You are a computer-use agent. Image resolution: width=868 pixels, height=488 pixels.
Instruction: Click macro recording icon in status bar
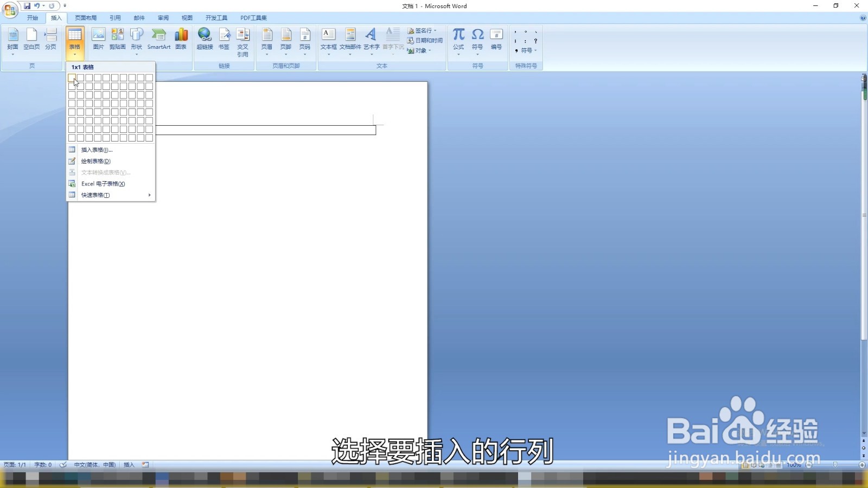pyautogui.click(x=145, y=465)
